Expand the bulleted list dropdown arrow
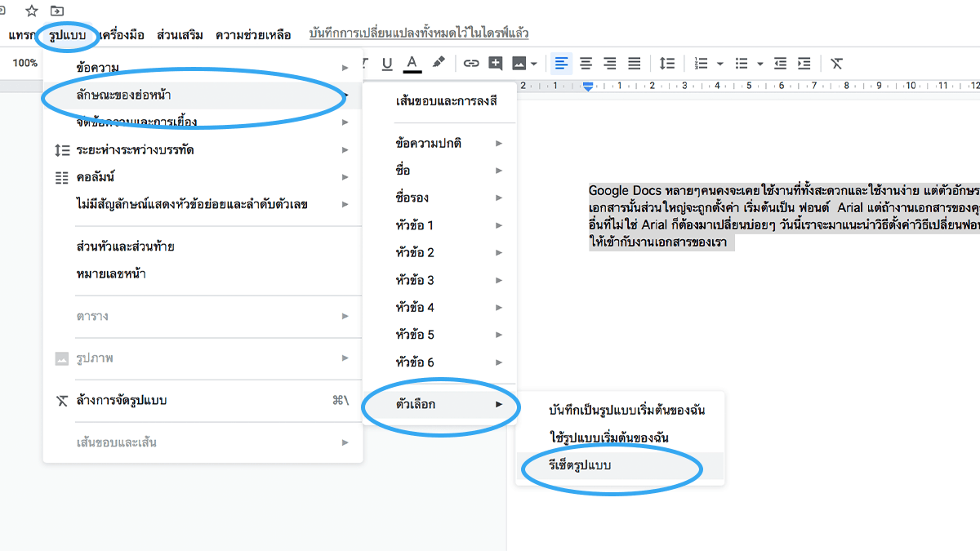The width and height of the screenshot is (980, 551). click(759, 63)
